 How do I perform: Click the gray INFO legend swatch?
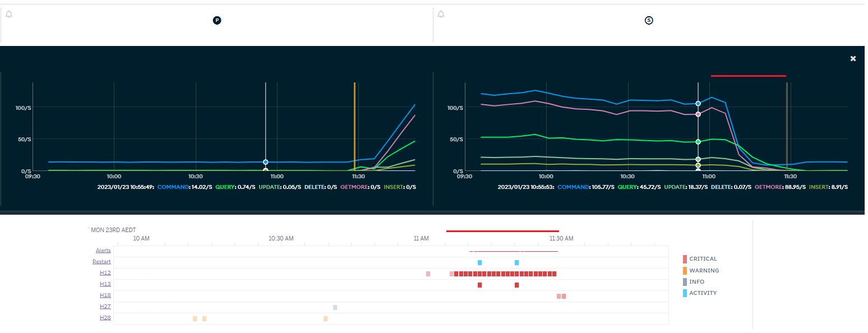[x=685, y=282]
